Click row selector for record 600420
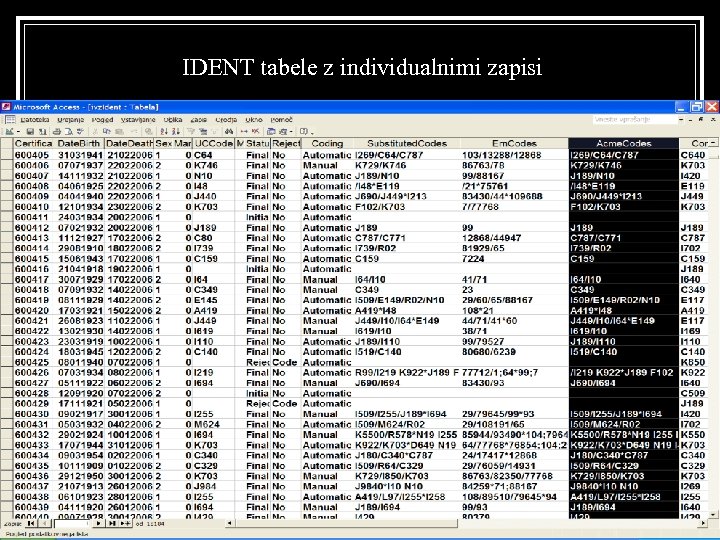This screenshot has width=720, height=540. tap(6, 310)
